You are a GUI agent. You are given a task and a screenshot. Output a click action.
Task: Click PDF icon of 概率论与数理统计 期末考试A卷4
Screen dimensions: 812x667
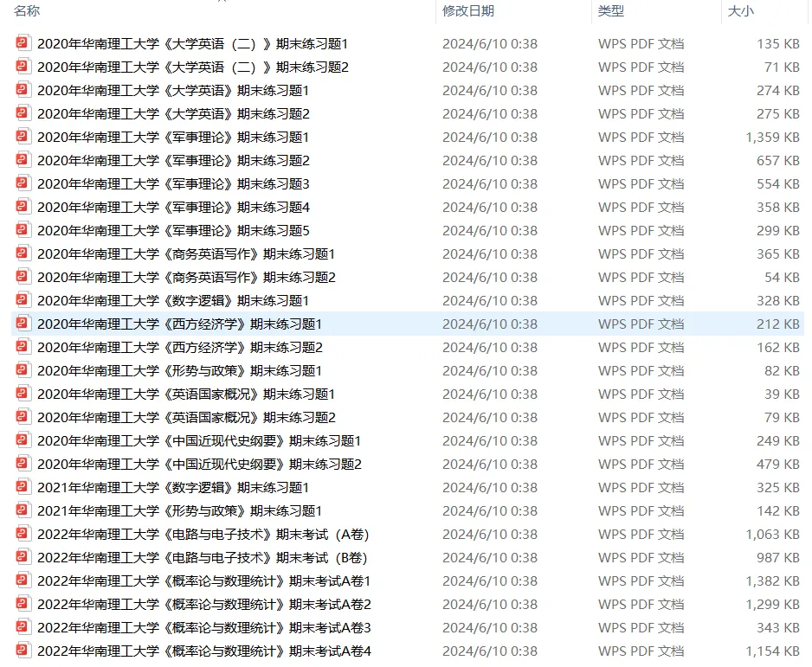click(23, 650)
